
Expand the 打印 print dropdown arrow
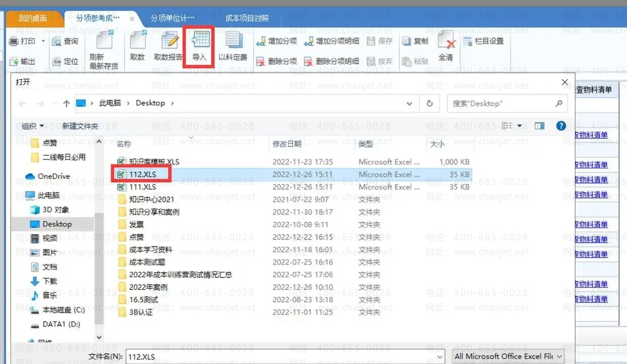point(43,41)
